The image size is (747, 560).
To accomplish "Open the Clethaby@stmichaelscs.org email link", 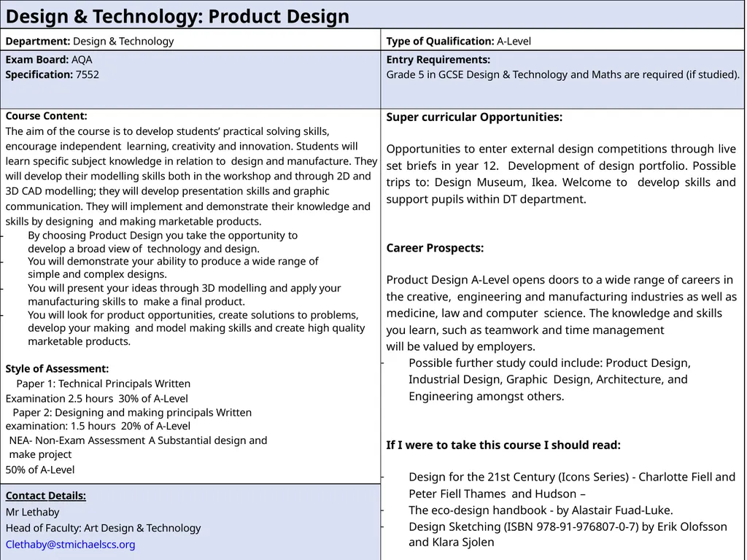I will coord(71,544).
